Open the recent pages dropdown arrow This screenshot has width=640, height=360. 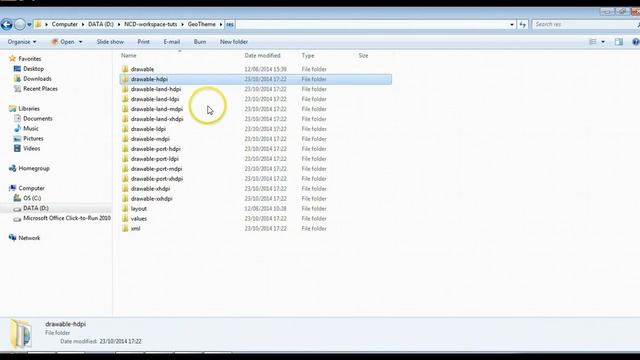click(29, 24)
